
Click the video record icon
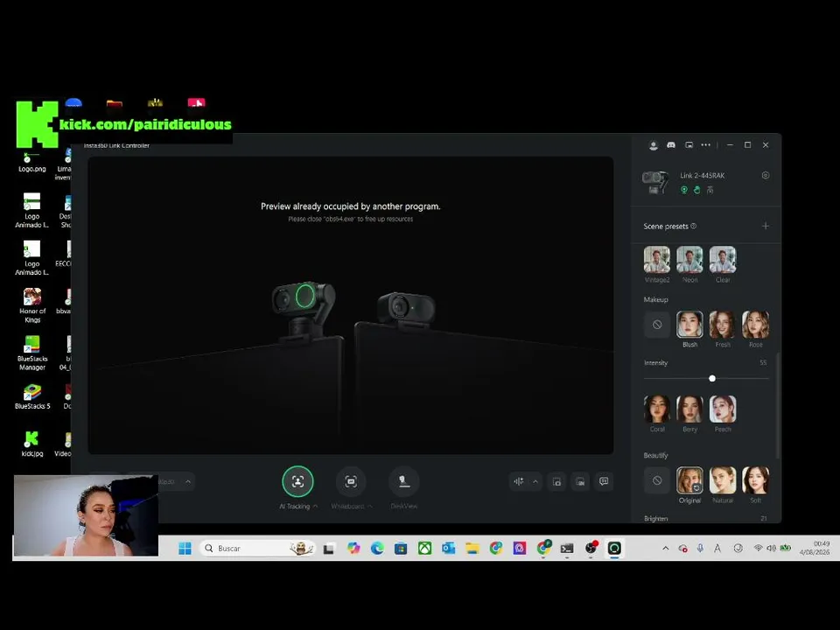580,481
